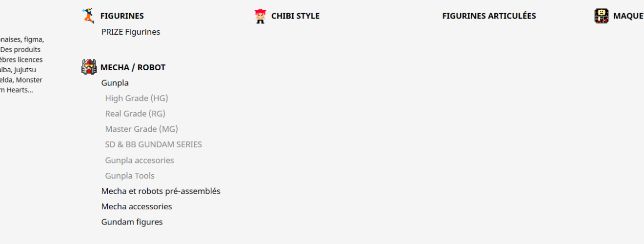
Task: Go to Mecha accessories
Action: tap(137, 206)
